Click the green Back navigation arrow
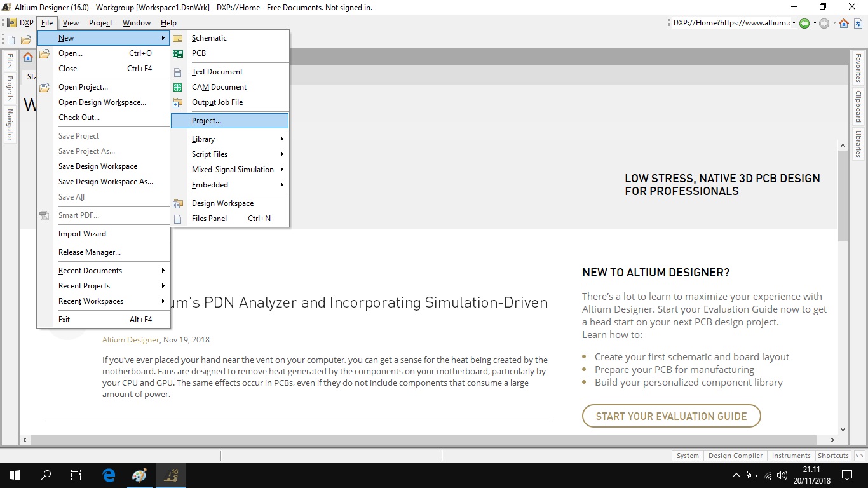 coord(804,24)
